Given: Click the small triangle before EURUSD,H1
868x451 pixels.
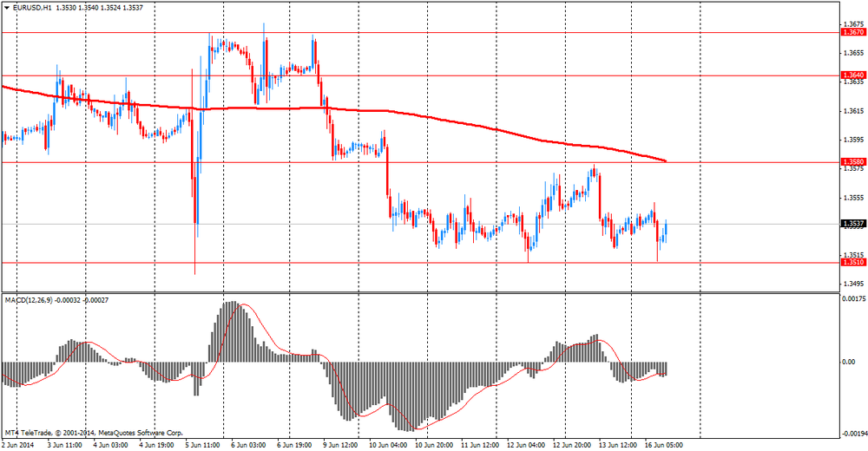Looking at the screenshot, I should point(6,8).
